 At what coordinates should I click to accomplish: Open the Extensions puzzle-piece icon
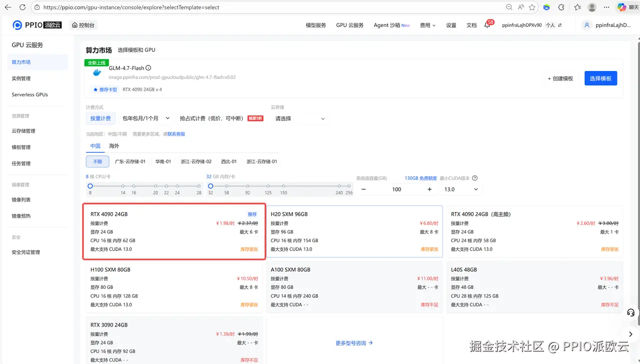click(x=561, y=7)
